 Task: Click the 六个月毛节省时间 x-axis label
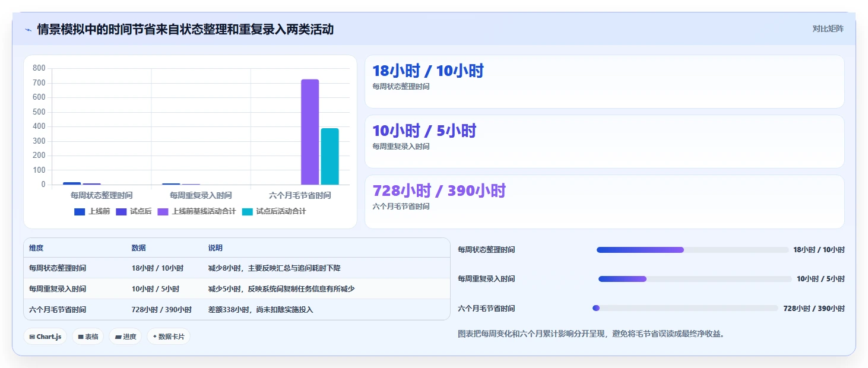click(x=300, y=195)
